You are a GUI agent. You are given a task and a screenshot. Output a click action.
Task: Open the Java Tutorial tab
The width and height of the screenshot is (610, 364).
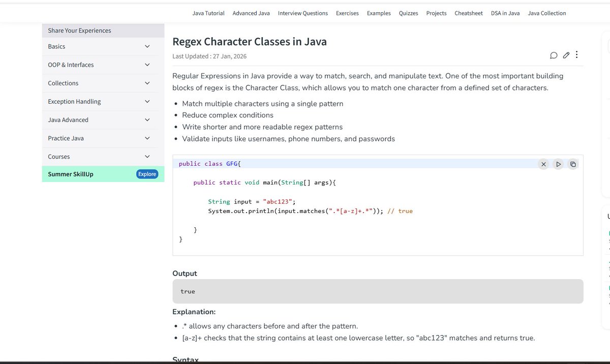tap(208, 13)
